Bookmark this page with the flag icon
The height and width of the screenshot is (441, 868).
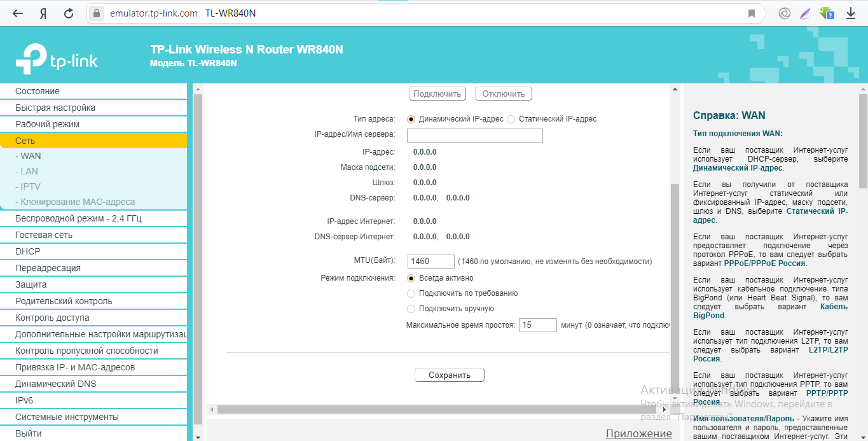752,13
